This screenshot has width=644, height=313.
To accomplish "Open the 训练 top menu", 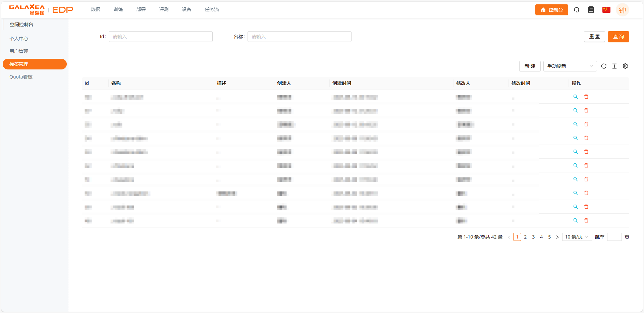I will click(118, 9).
